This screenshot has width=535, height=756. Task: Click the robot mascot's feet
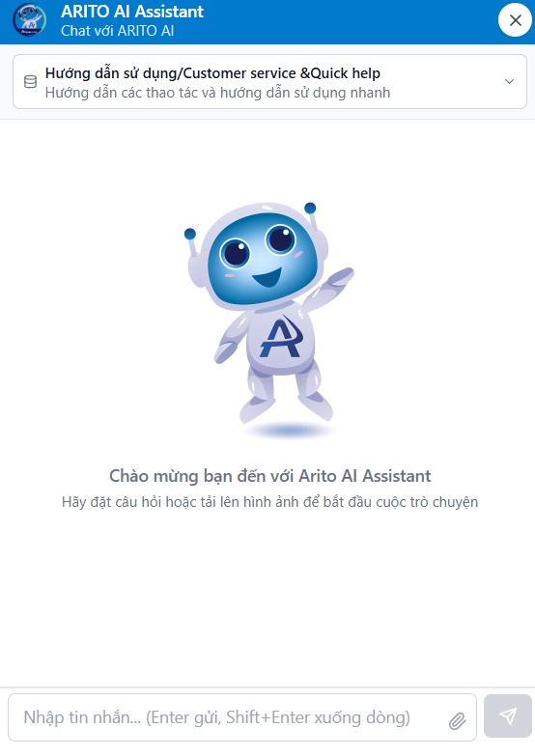click(286, 406)
